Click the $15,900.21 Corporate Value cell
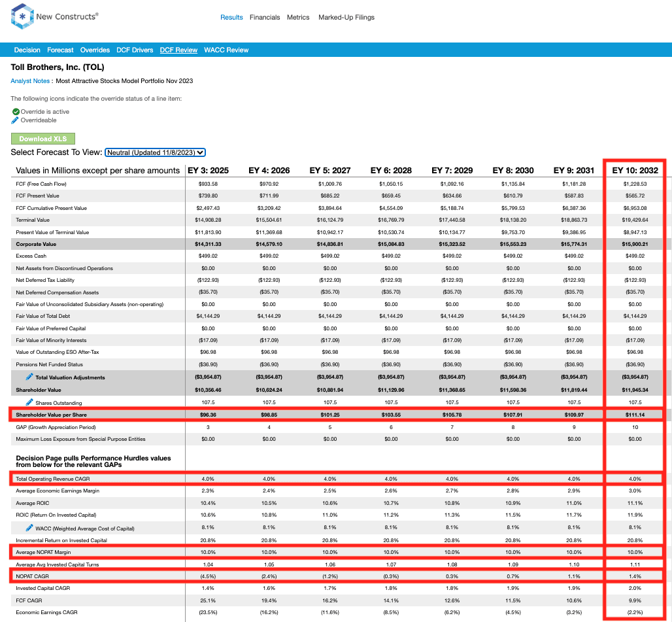This screenshot has width=672, height=622. (635, 244)
